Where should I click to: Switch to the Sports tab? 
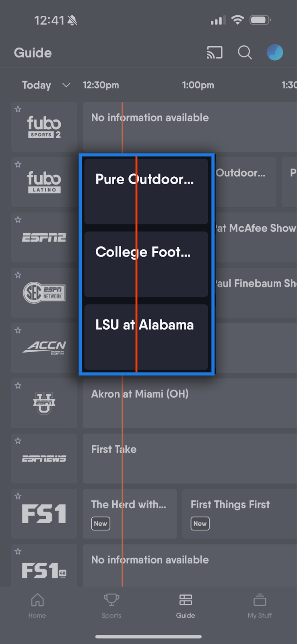pyautogui.click(x=111, y=605)
